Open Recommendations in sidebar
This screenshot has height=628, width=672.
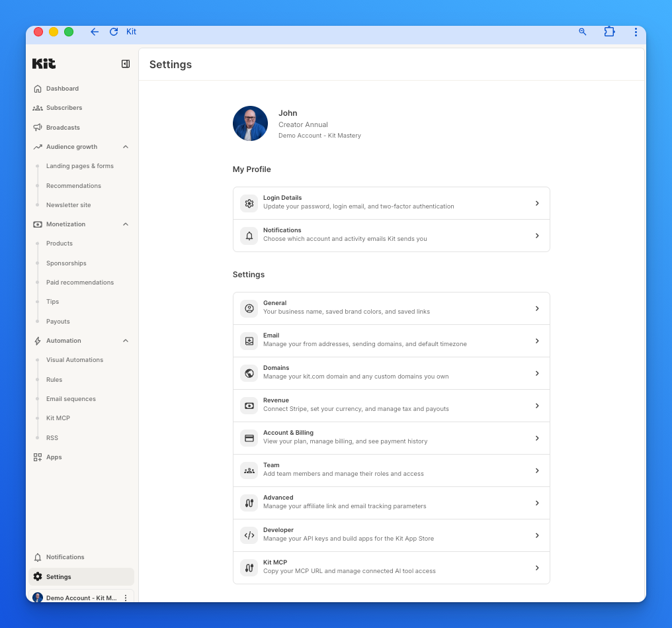73,185
